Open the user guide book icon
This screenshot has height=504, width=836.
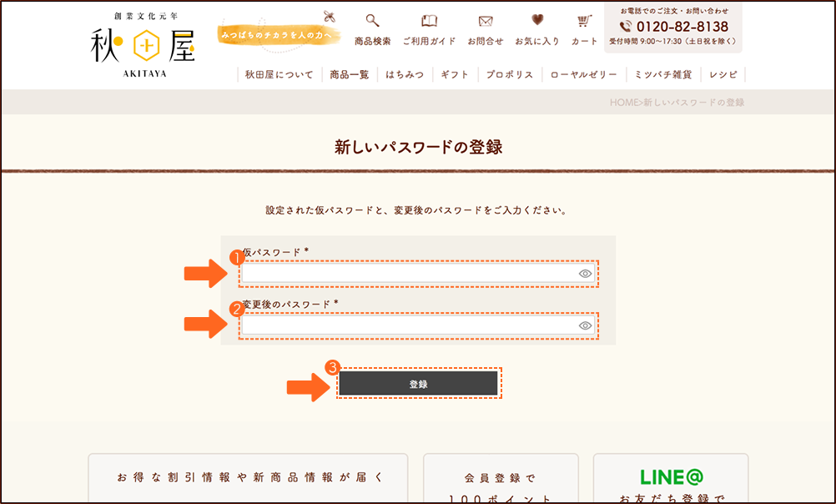click(429, 22)
